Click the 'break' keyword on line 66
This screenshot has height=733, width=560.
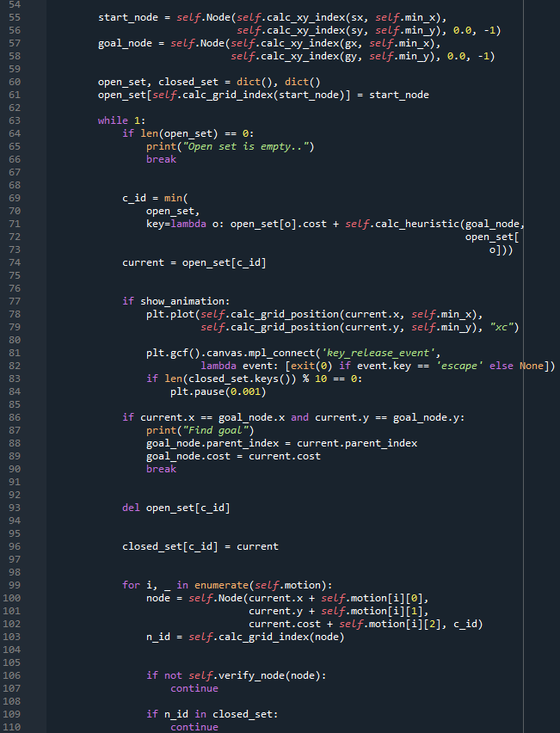click(161, 159)
